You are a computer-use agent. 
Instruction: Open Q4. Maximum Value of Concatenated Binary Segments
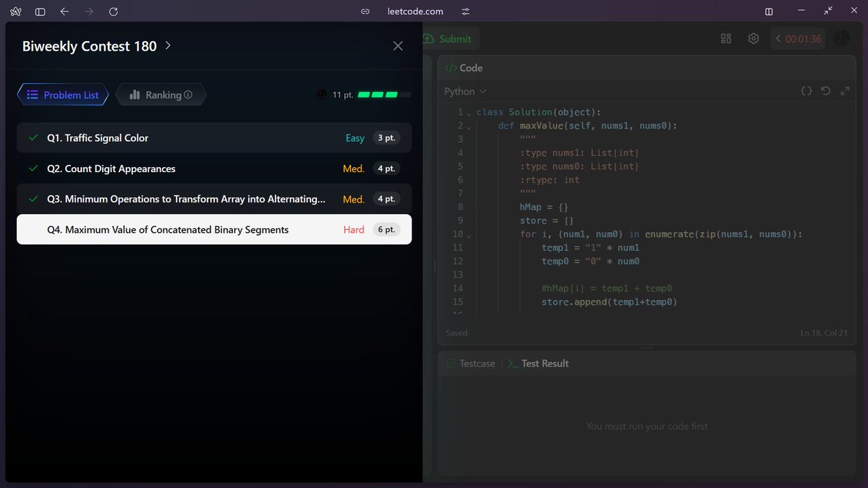[x=214, y=229]
